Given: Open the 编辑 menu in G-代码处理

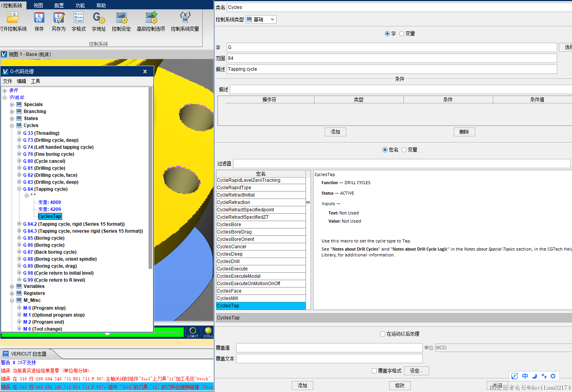Looking at the screenshot, I should pyautogui.click(x=22, y=81).
